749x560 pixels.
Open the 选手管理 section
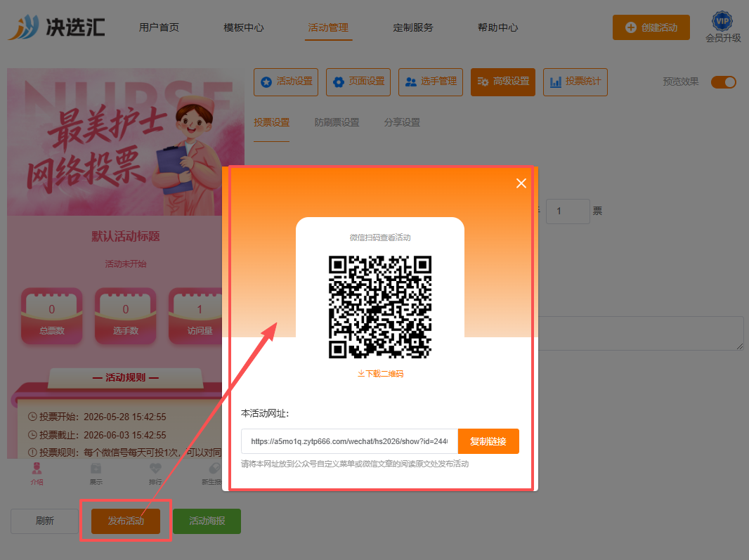point(431,82)
